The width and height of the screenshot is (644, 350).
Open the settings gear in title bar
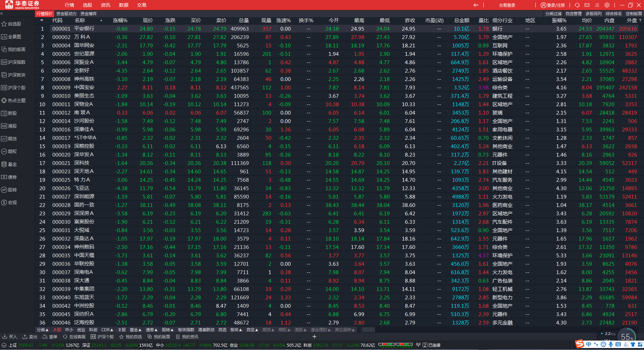click(607, 5)
